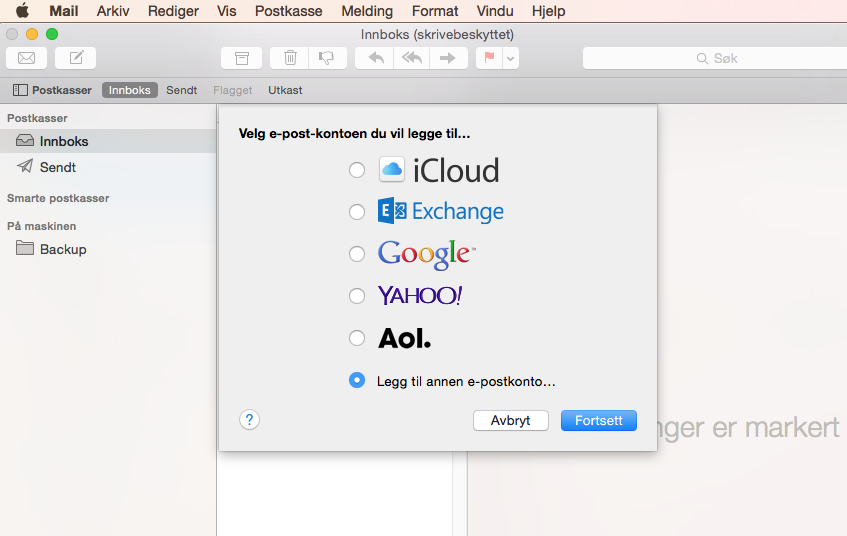The image size is (847, 536).
Task: Open the Apple menu
Action: (23, 11)
